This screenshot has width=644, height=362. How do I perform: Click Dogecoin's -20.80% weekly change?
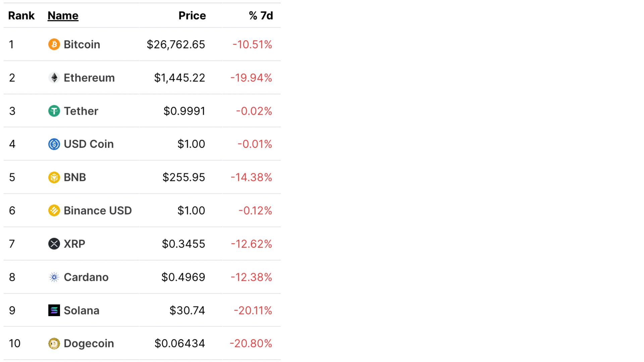(x=251, y=344)
